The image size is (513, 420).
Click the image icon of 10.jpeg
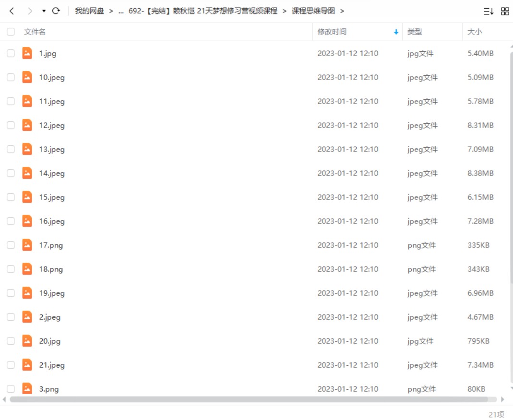tap(27, 77)
